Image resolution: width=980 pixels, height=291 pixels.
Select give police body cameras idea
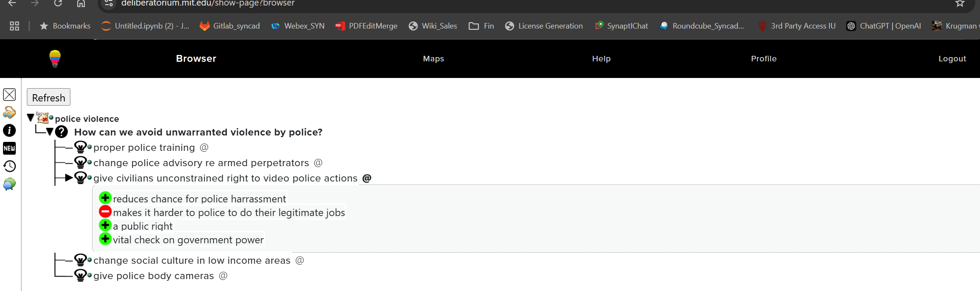click(154, 276)
